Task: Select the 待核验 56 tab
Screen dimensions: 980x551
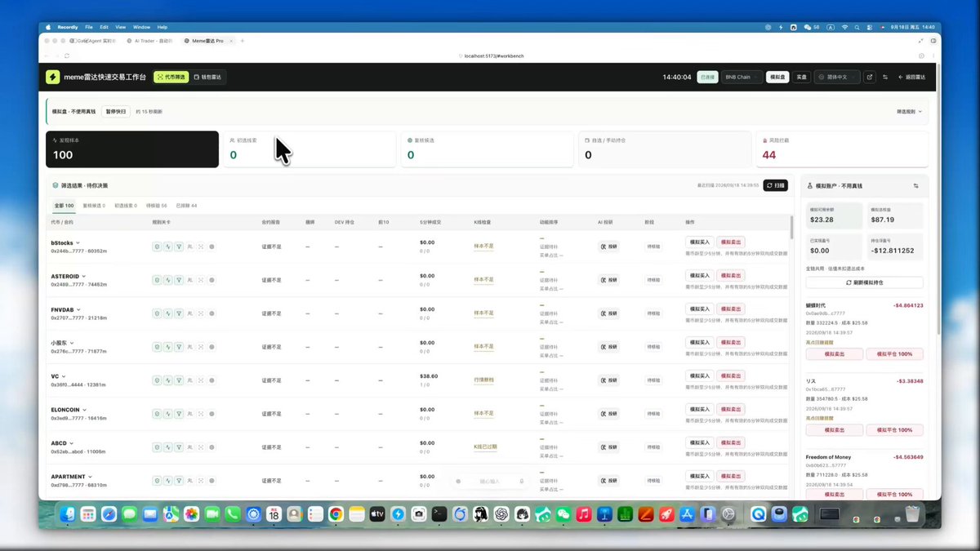Action: click(157, 206)
